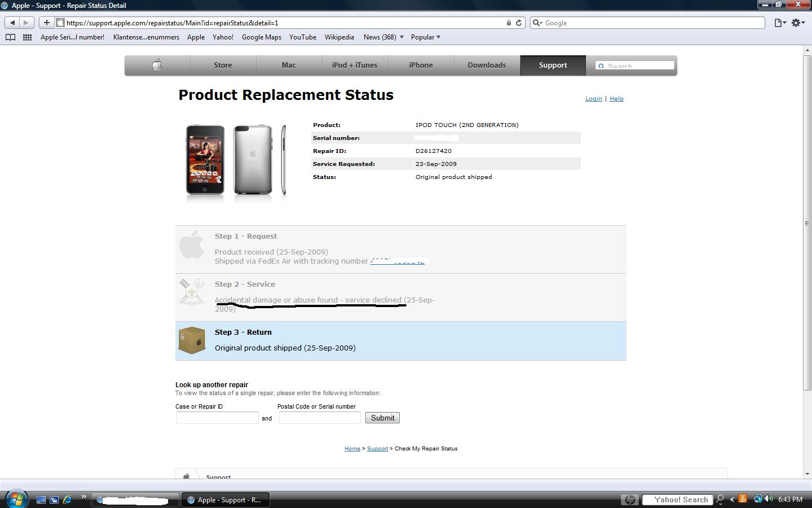Open the Apple Seri...l number! bookmark
The image size is (812, 508).
coord(72,37)
